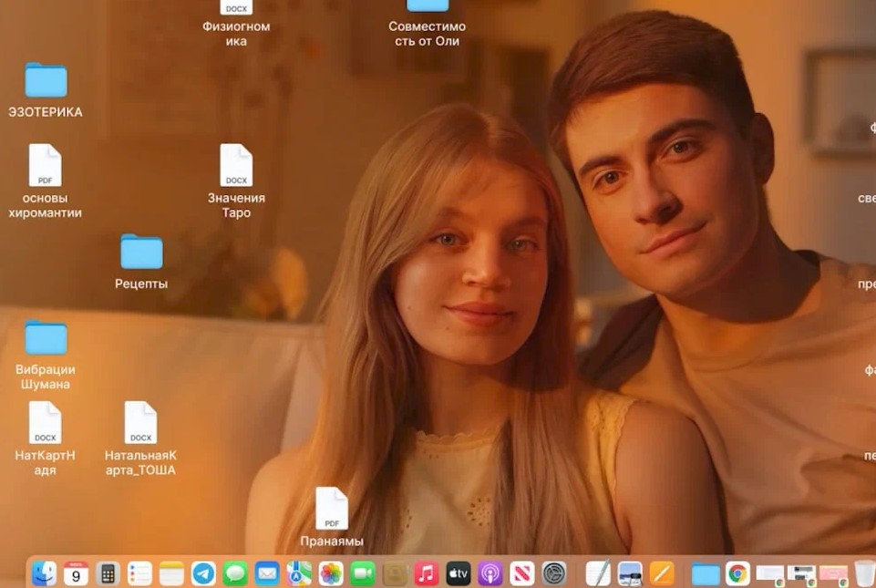Open Google Chrome from the dock

[737, 573]
